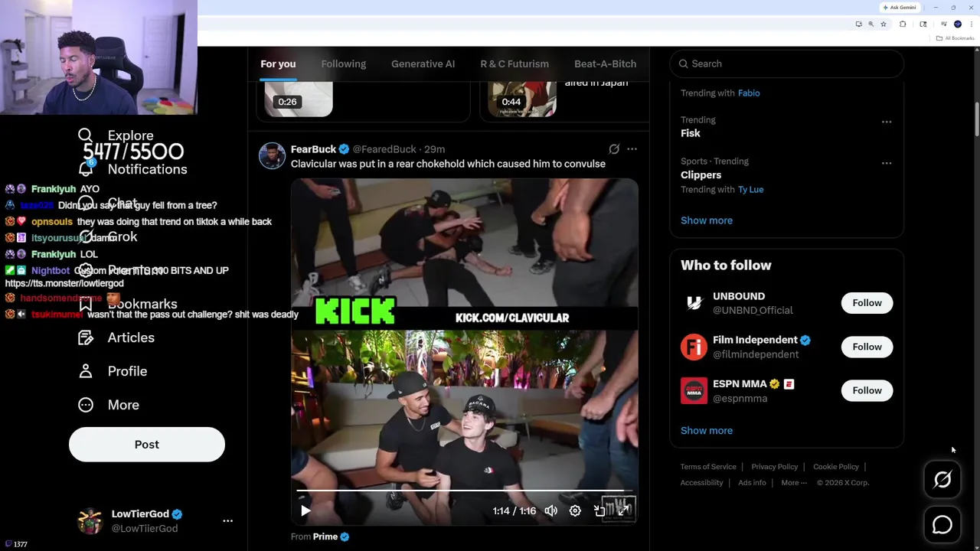
Task: Open the More circle icon in sidebar
Action: 85,405
